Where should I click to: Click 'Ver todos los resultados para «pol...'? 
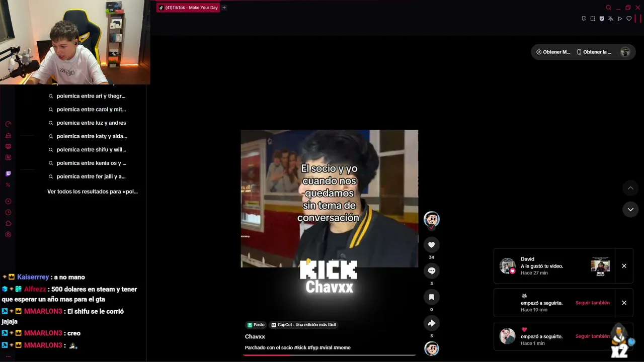pos(93,192)
